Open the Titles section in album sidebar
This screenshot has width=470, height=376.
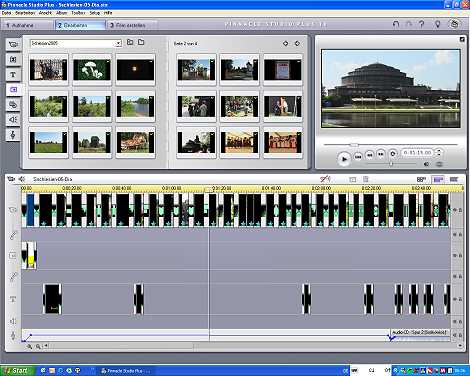point(13,74)
